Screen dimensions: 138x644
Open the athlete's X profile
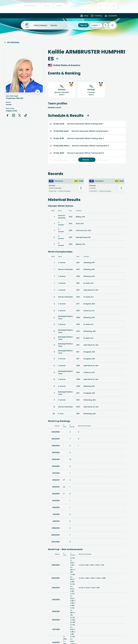20,115
